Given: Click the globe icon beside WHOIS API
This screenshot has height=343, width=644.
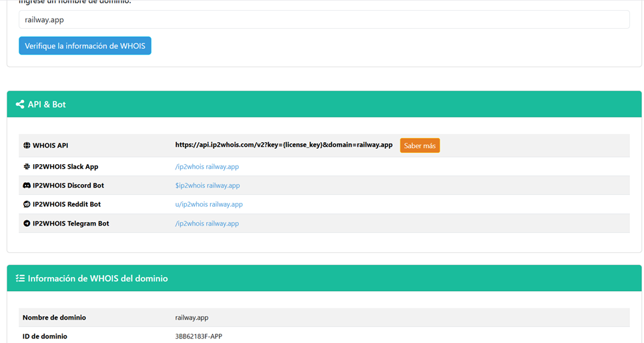Looking at the screenshot, I should click(27, 145).
